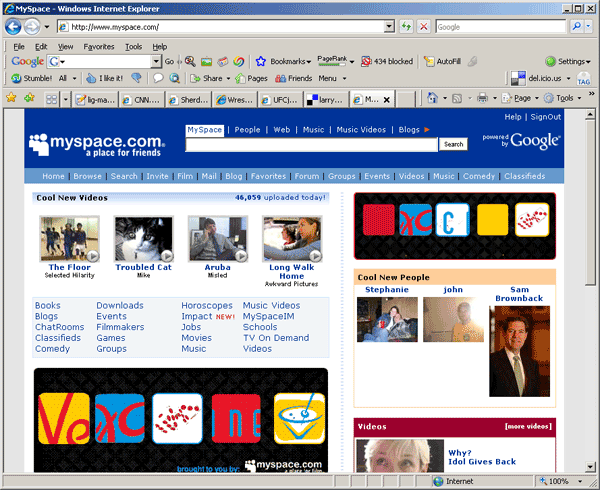Click the Share icon on StumbleUpon toolbar
Screen dimensions: 600x490
pyautogui.click(x=196, y=78)
